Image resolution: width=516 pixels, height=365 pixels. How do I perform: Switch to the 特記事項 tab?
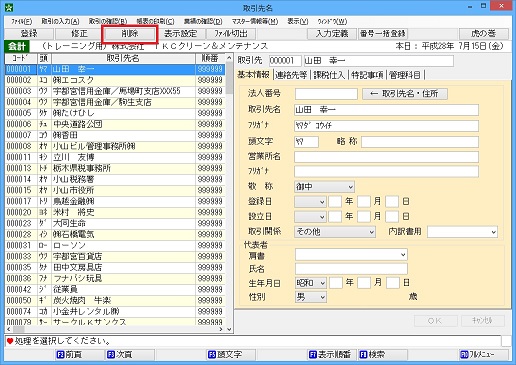pos(367,75)
